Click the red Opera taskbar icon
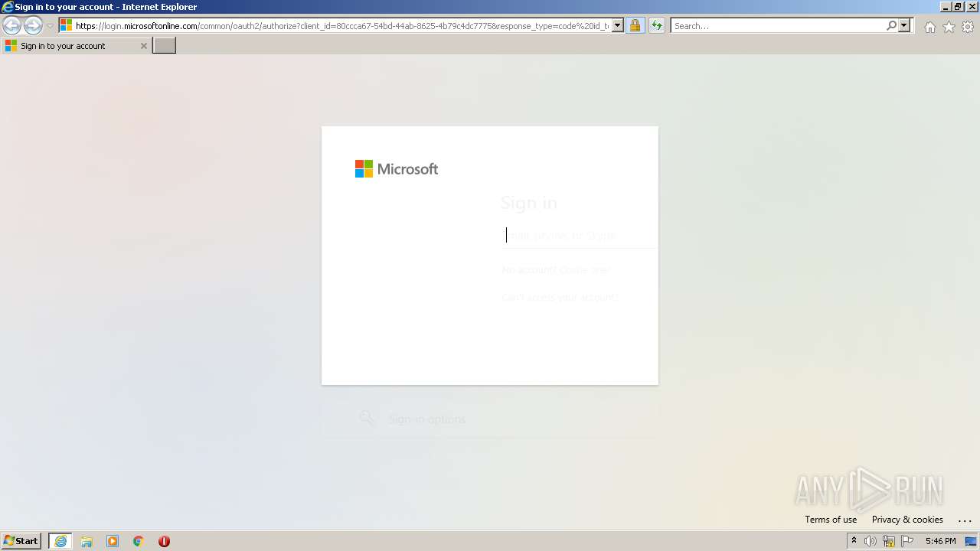980x551 pixels. [x=164, y=541]
